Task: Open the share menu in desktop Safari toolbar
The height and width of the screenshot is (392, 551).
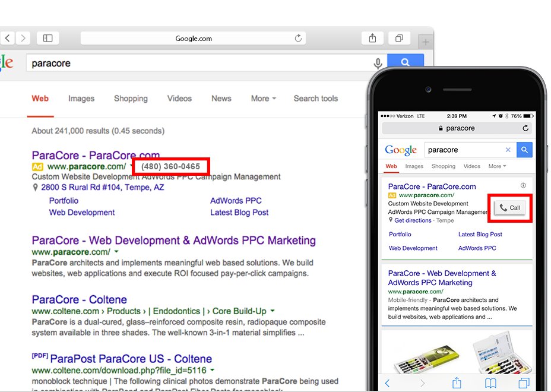Action: [x=372, y=38]
